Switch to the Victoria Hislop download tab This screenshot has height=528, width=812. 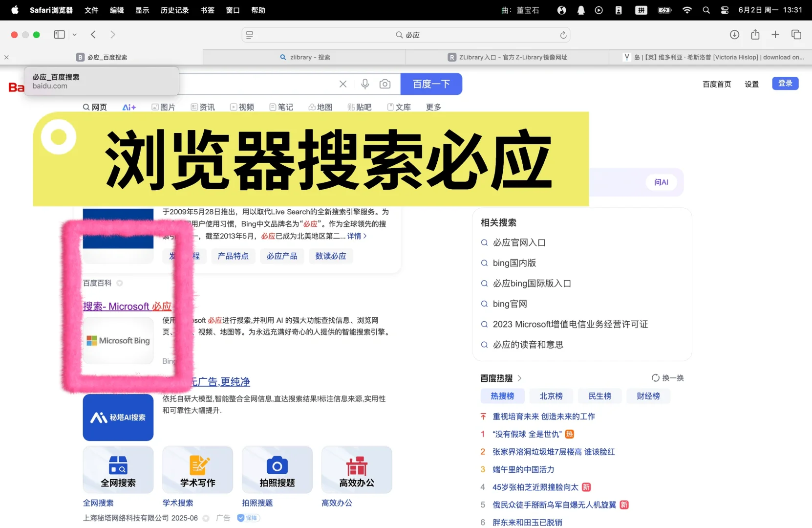(x=711, y=57)
